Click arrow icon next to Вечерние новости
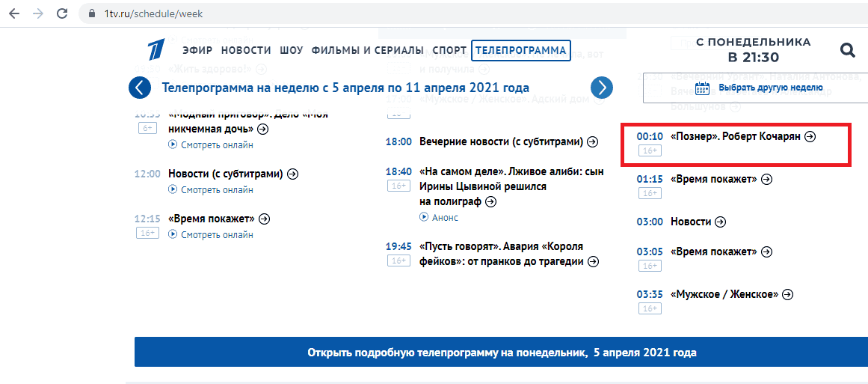 pos(592,141)
